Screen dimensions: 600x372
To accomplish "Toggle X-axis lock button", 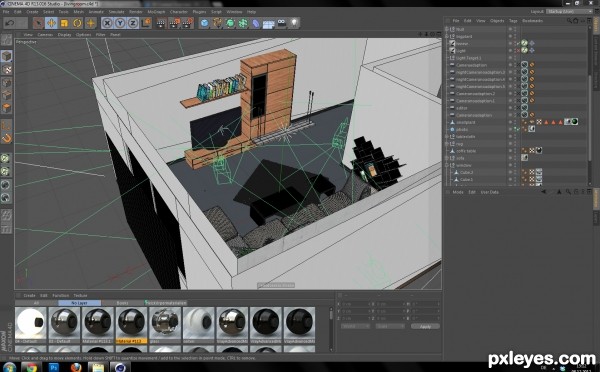I will [107, 23].
